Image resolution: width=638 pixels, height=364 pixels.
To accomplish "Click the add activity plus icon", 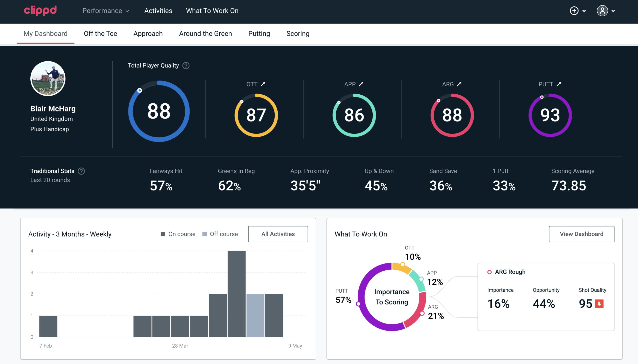I will point(574,11).
